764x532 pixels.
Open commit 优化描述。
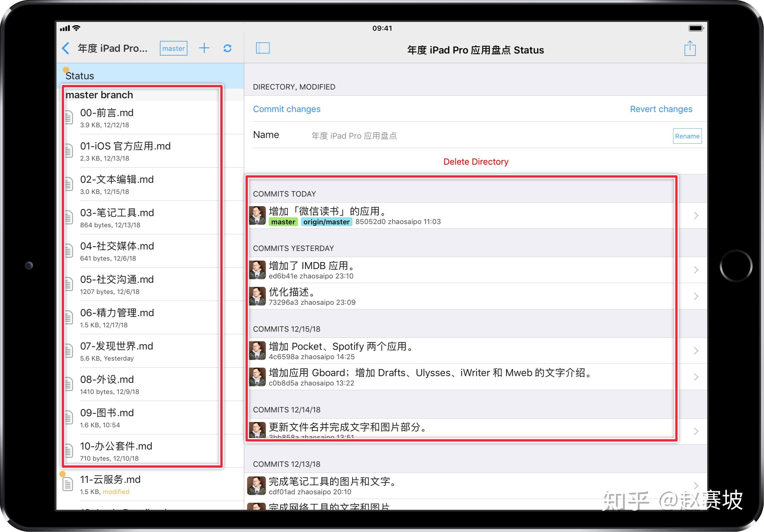pos(475,296)
